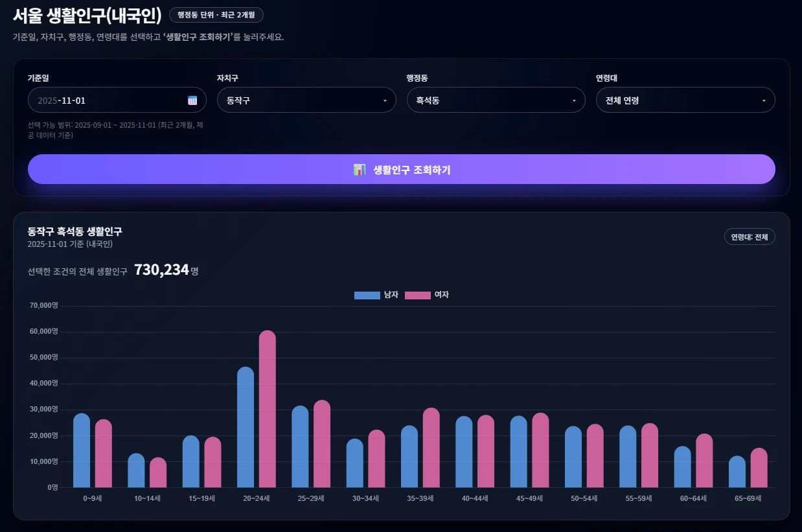Open the 행정동 dropdown showing 흑석동

pos(496,100)
